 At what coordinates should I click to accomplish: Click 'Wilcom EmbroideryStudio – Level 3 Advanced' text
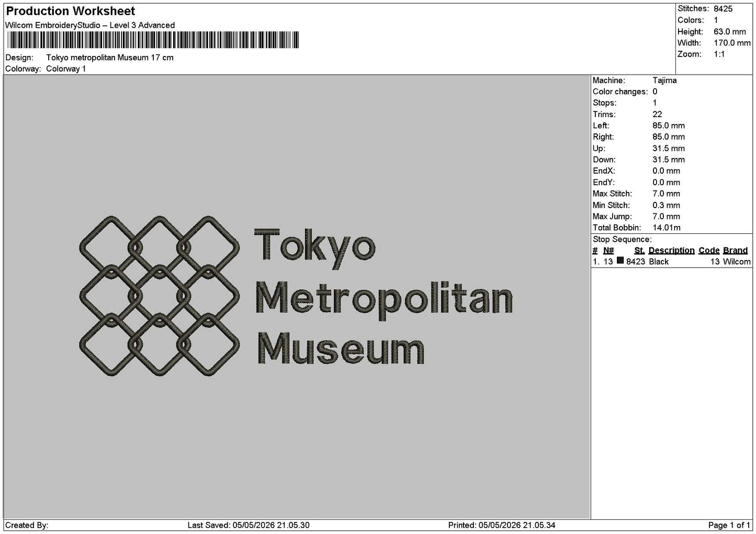pyautogui.click(x=90, y=25)
